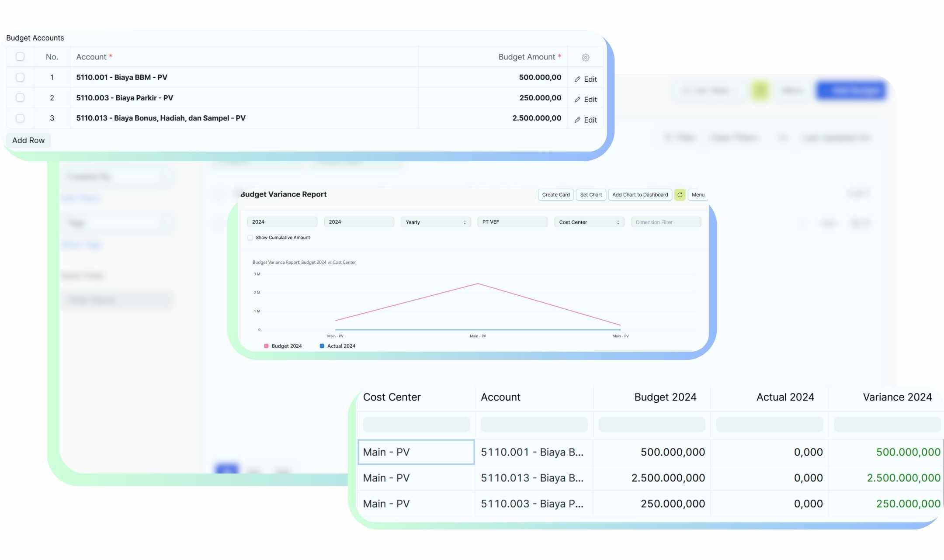Open the report Menu dropdown
The image size is (944, 560).
pos(698,195)
